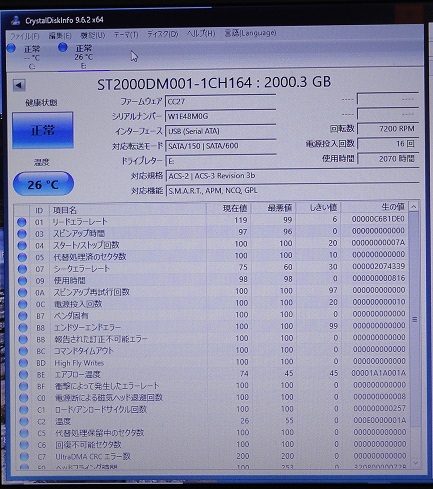The height and width of the screenshot is (489, 433).
Task: Click the blue status dot for ID 01
Action: point(22,222)
